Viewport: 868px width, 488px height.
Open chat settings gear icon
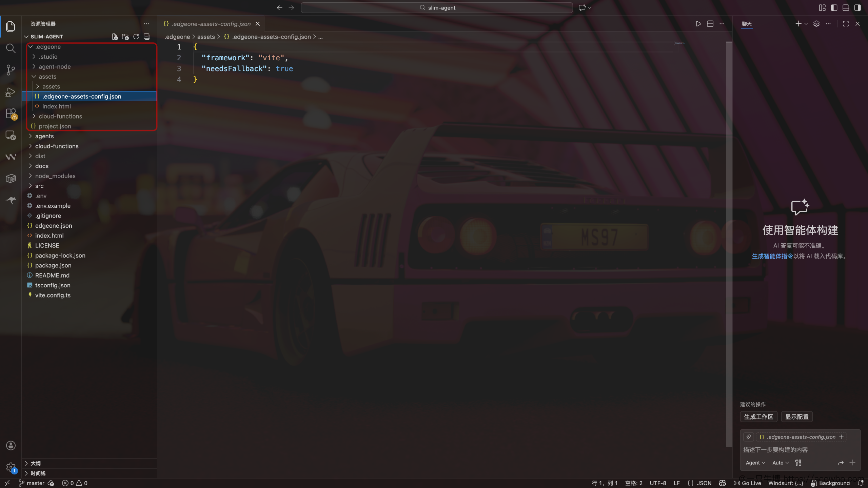pyautogui.click(x=816, y=24)
